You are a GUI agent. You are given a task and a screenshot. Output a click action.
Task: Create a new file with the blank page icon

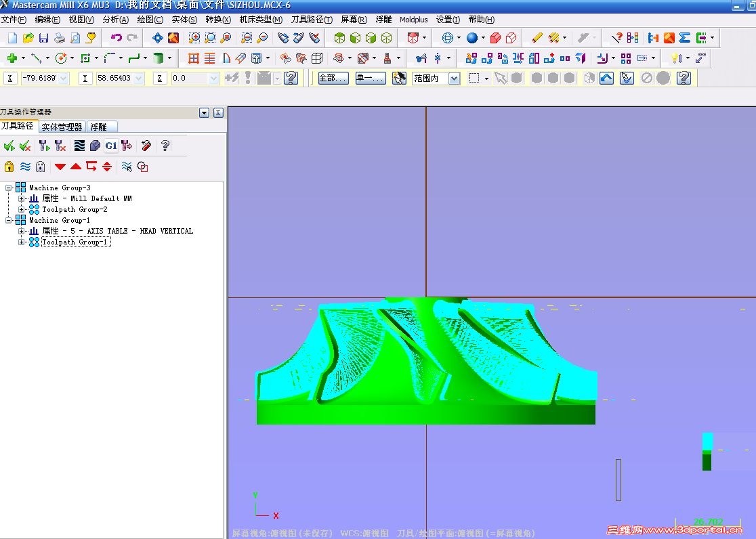pos(13,38)
